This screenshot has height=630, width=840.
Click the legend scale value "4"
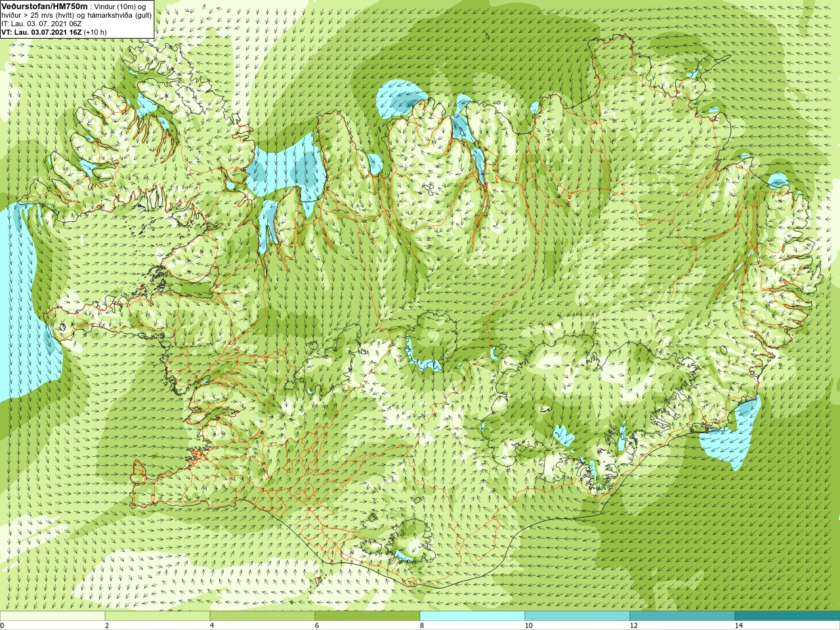(x=212, y=625)
